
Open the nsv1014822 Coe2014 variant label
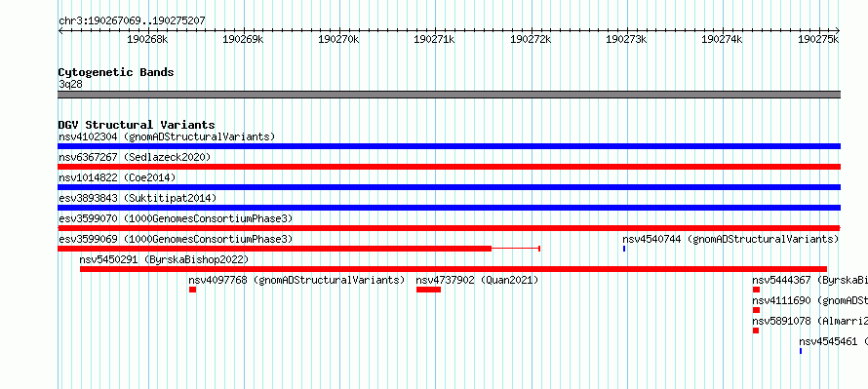[117, 177]
